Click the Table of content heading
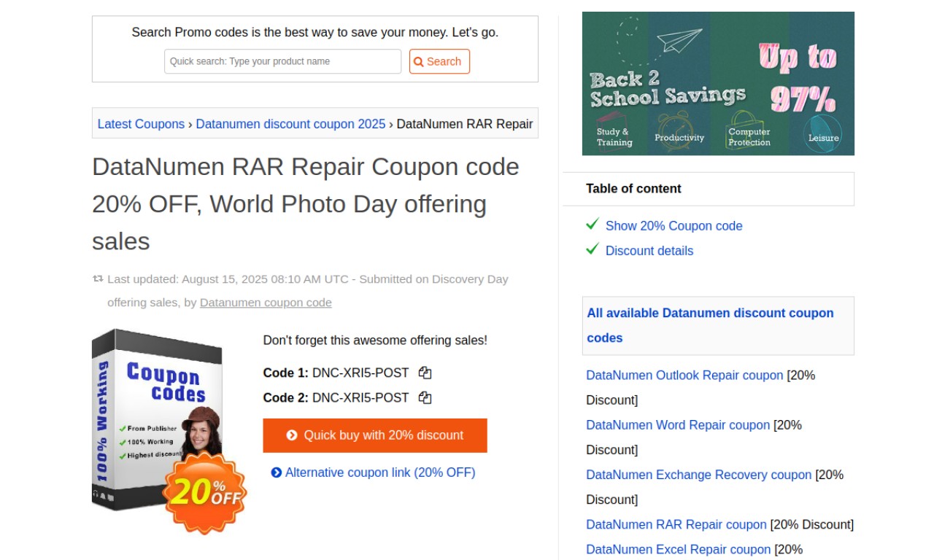 (x=633, y=189)
